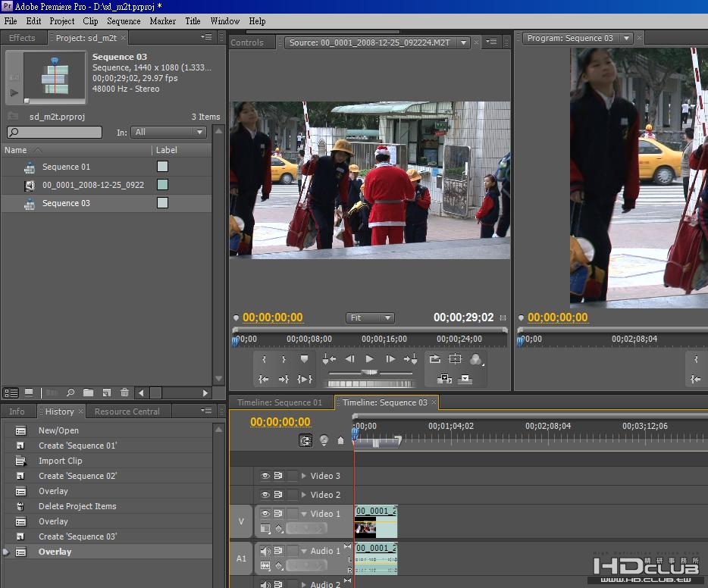Screen dimensions: 708x588
Task: Switch to the Effects tab
Action: click(x=22, y=38)
